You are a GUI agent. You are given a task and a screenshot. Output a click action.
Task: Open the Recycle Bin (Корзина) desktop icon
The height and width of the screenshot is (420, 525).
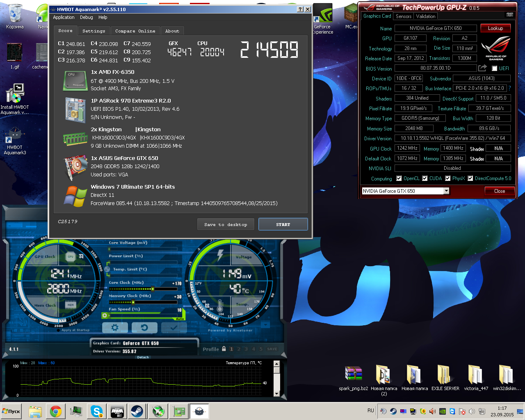[15, 16]
